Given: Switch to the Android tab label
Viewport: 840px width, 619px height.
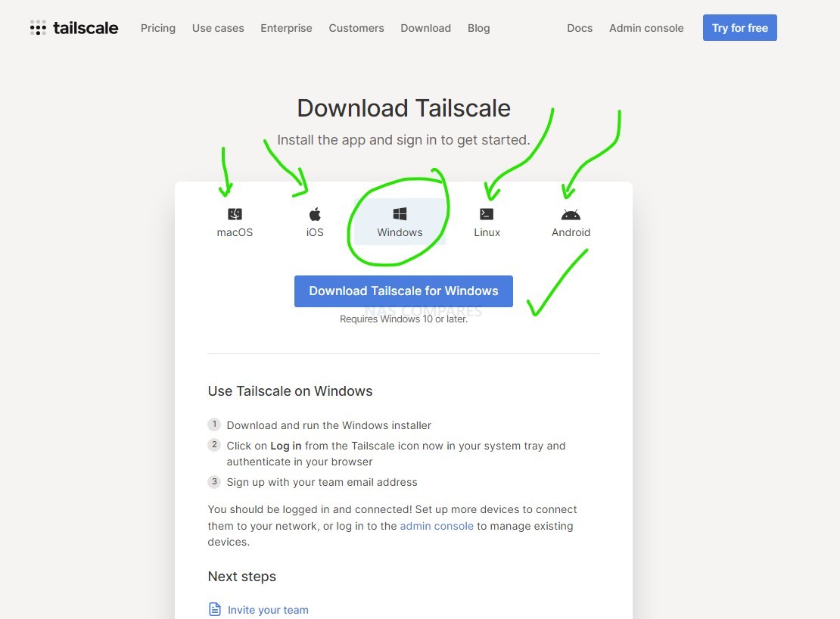Looking at the screenshot, I should [x=571, y=232].
